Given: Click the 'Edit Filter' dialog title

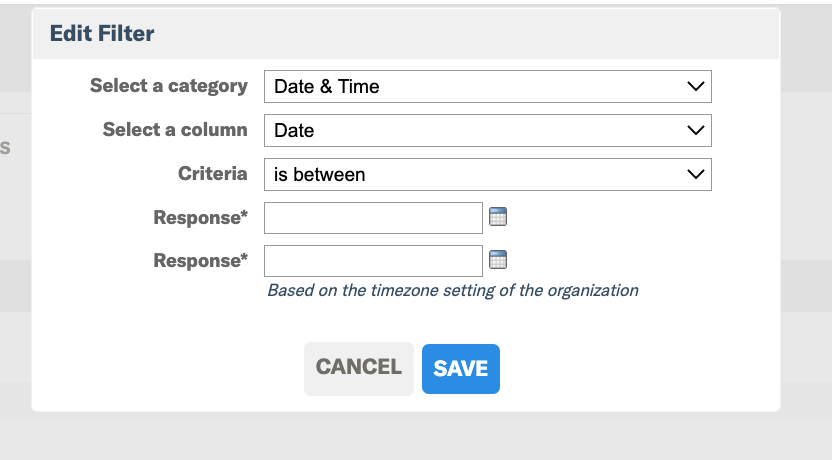Looking at the screenshot, I should 102,33.
